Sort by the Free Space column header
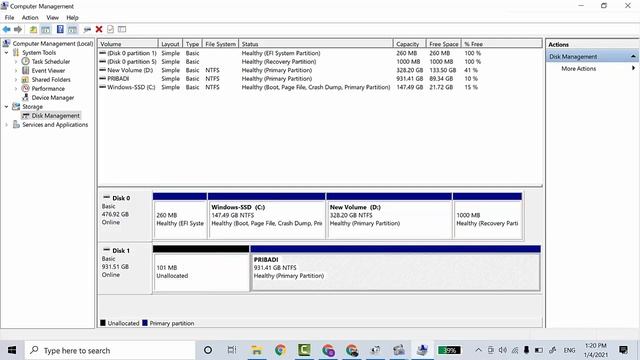640x360 pixels. coord(444,44)
